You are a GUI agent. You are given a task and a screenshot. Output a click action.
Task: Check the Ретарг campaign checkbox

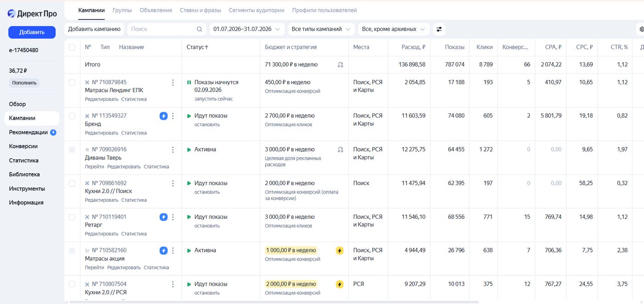tap(72, 217)
